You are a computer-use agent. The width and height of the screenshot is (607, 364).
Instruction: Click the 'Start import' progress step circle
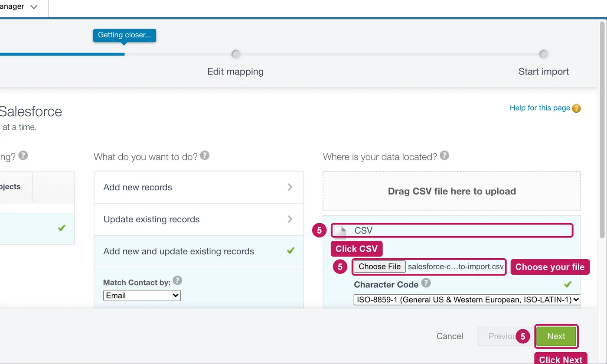coord(544,54)
